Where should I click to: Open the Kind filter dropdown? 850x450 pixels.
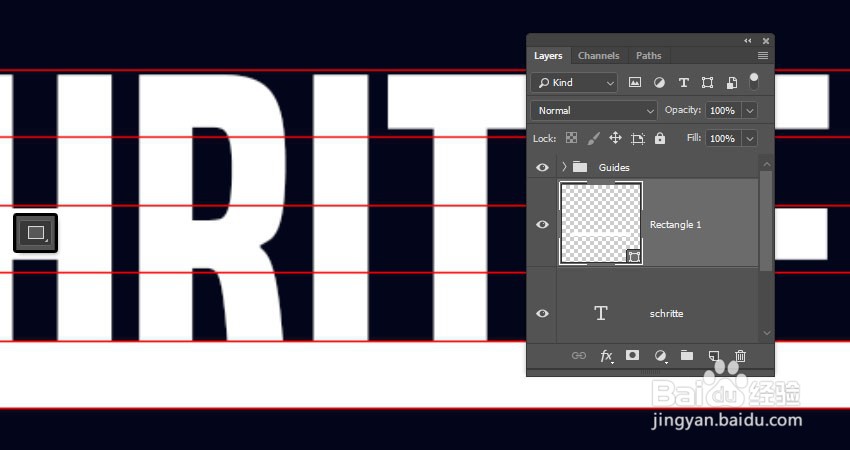click(x=574, y=82)
